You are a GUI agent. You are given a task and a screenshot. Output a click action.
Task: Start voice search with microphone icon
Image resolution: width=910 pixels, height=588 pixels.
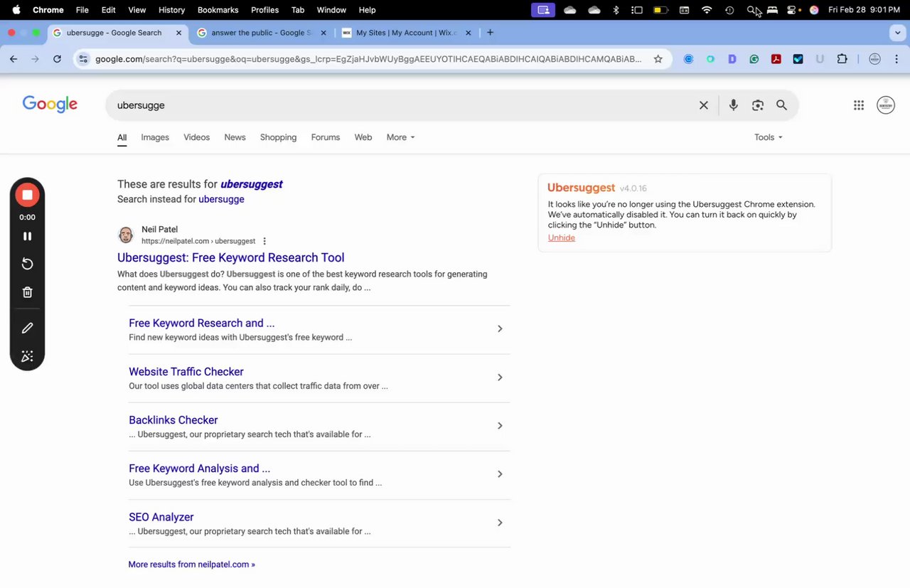733,105
